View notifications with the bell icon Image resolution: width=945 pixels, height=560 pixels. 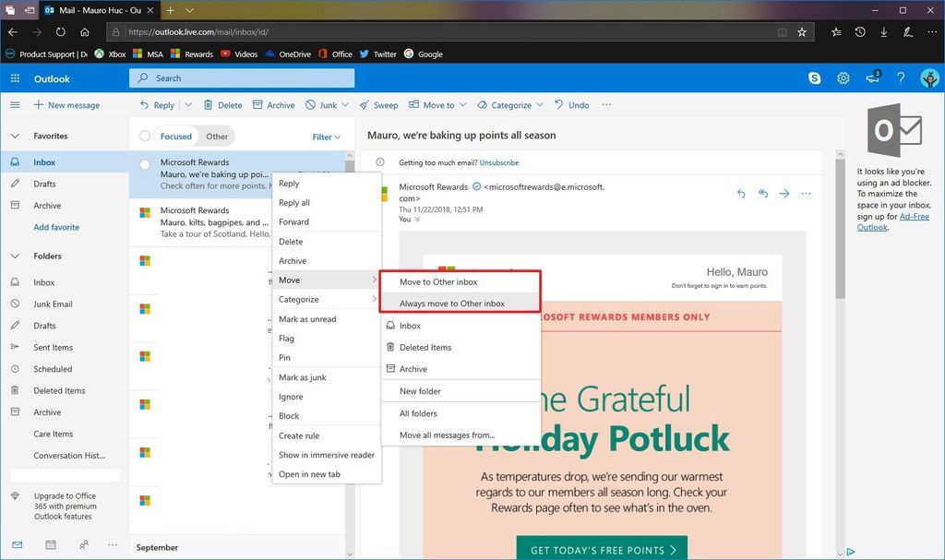tap(872, 78)
